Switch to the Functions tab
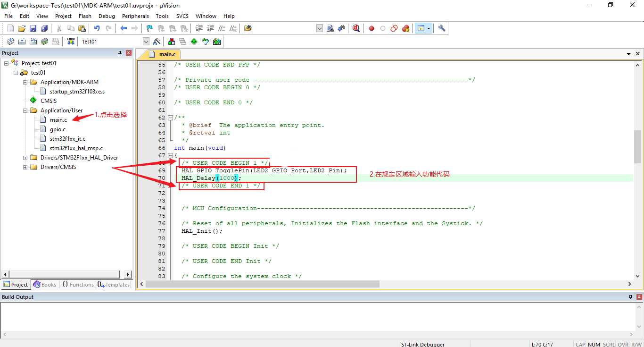Viewport: 644px width, 347px height. [78, 285]
